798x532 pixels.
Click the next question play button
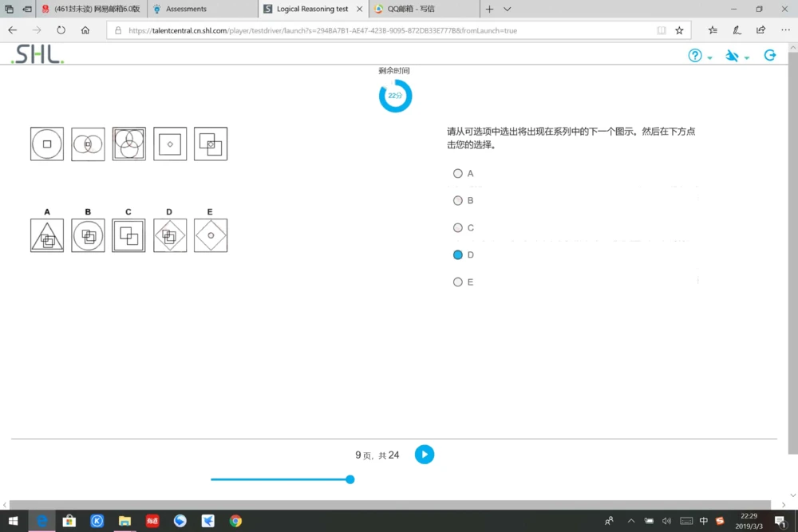coord(424,454)
